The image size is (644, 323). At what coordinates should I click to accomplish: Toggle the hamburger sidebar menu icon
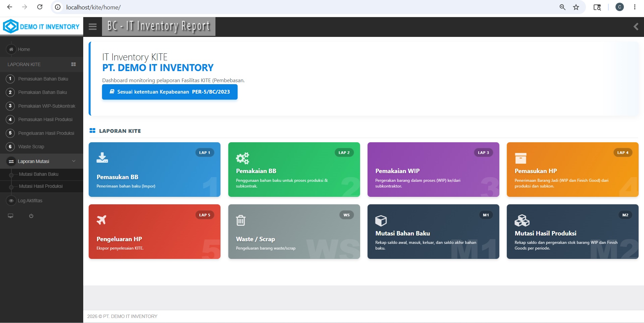(93, 27)
